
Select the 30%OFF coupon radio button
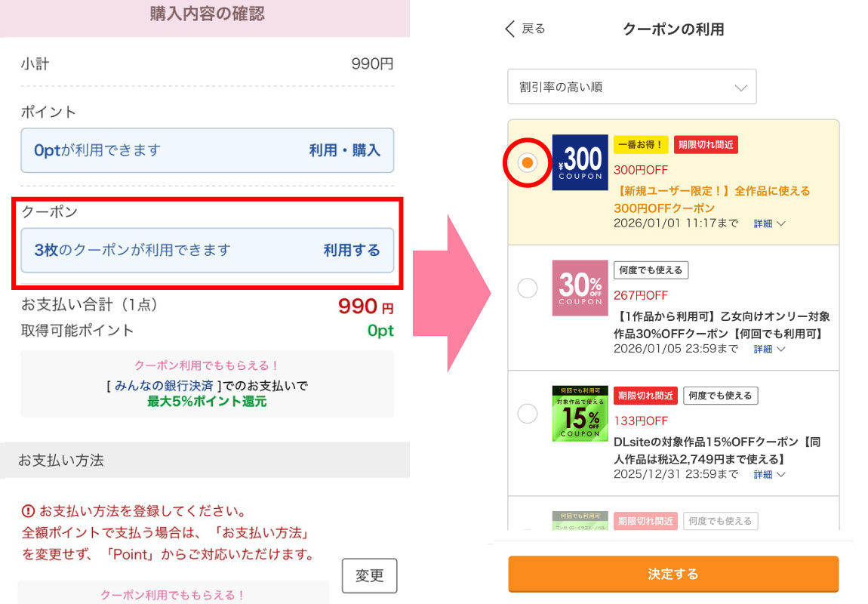coord(528,288)
